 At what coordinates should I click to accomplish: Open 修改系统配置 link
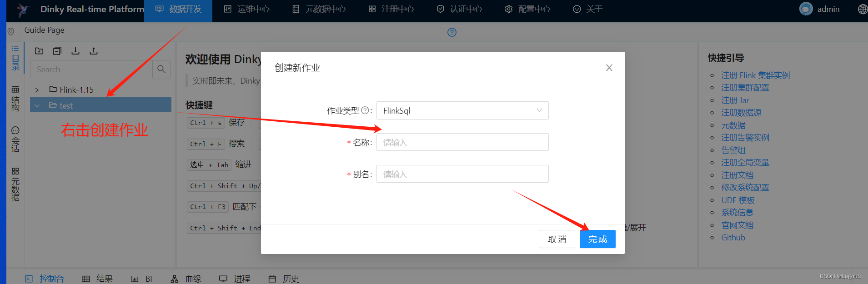click(x=745, y=187)
